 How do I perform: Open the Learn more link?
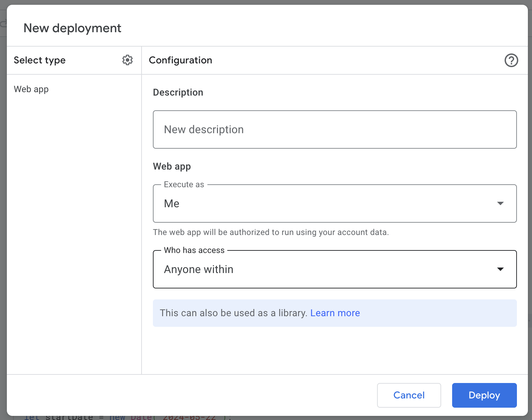[335, 313]
